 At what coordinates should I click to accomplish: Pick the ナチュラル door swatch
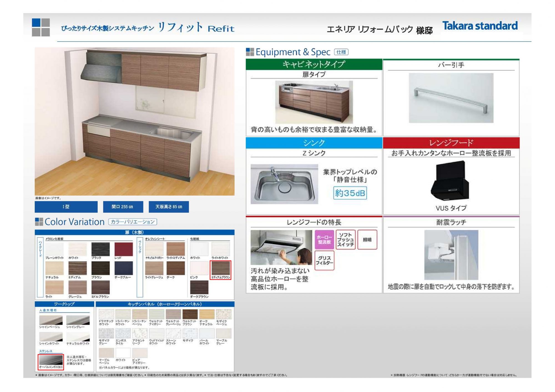click(54, 268)
